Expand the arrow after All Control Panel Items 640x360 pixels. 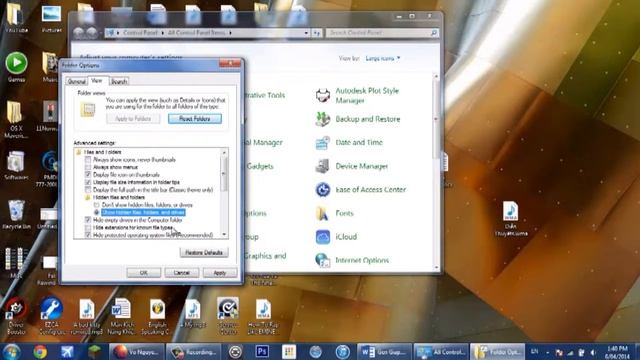[x=231, y=33]
